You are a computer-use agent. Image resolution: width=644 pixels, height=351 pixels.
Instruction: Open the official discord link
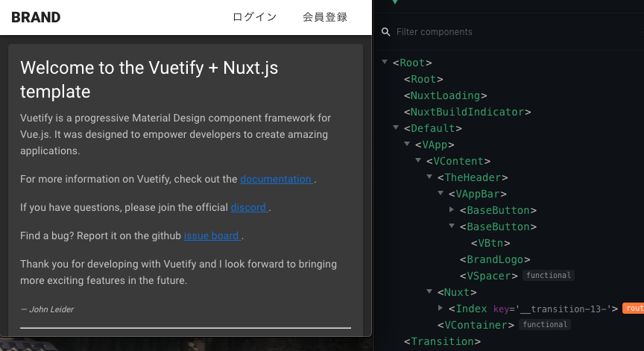click(249, 207)
